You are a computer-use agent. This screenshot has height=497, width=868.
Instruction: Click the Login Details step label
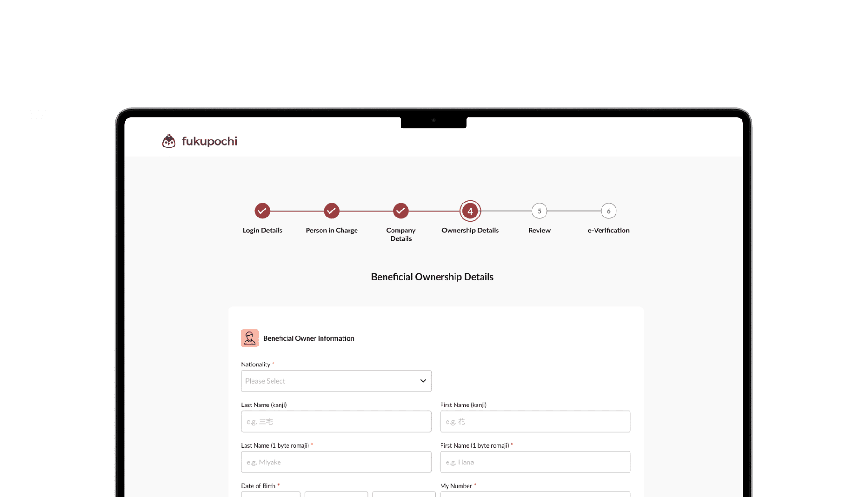262,231
